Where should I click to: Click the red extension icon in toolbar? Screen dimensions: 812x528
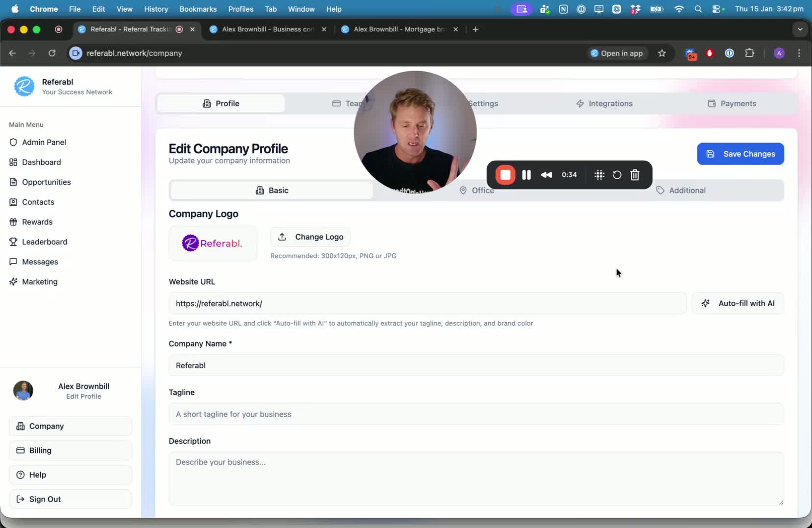pos(710,53)
